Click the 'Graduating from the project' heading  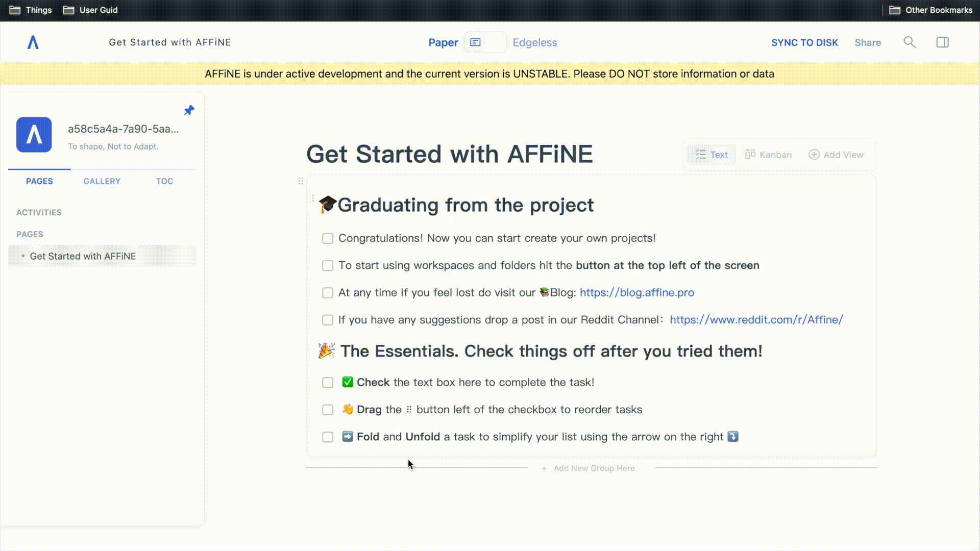(x=465, y=205)
